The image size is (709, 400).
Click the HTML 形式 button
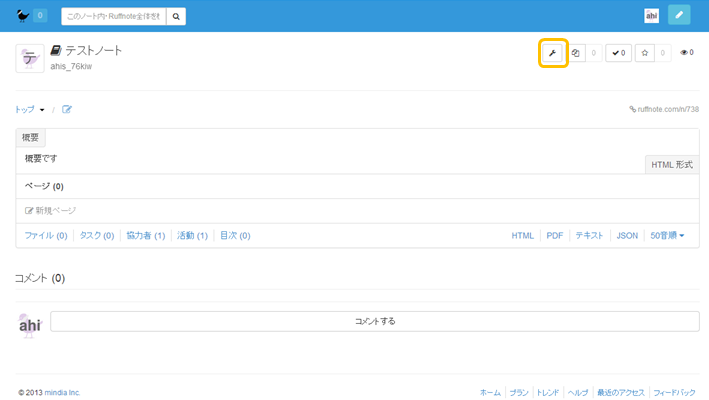coord(671,165)
